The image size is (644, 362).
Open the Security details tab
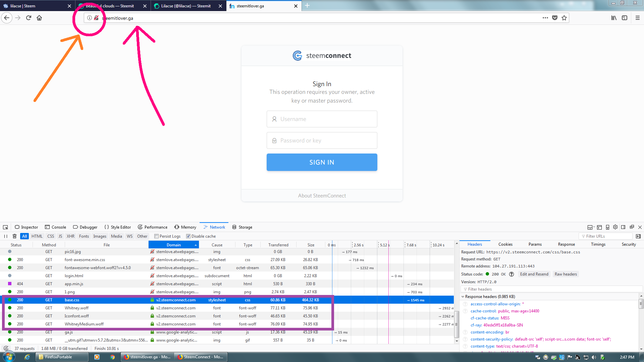[x=629, y=244]
